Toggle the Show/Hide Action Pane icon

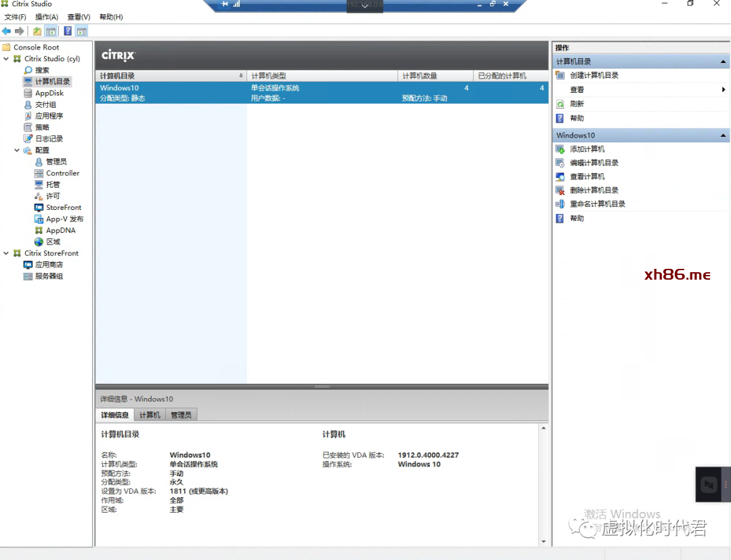(x=82, y=31)
